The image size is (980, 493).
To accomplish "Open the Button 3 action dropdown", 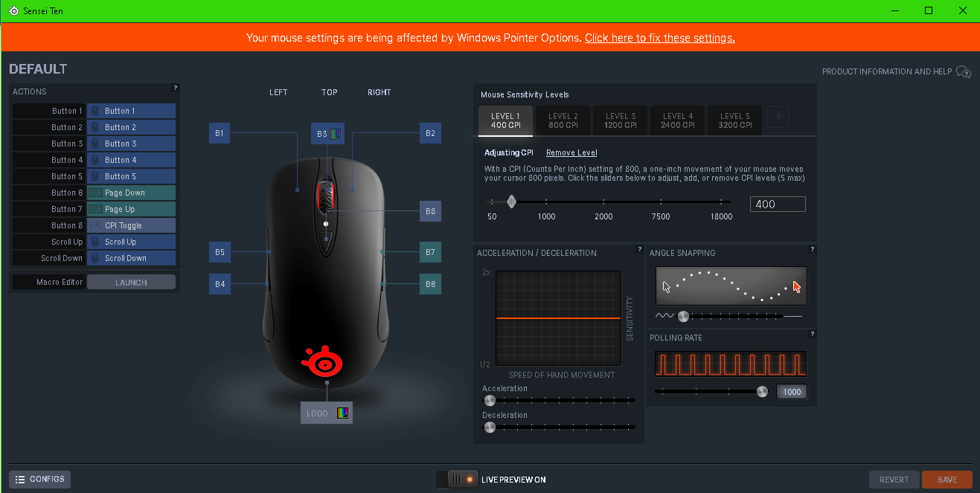I will tap(131, 144).
